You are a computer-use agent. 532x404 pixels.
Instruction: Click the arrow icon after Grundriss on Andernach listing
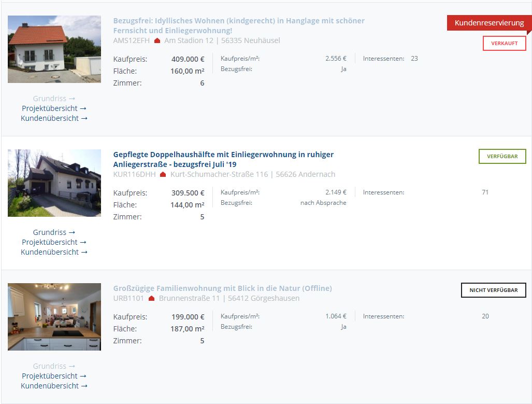click(x=71, y=232)
